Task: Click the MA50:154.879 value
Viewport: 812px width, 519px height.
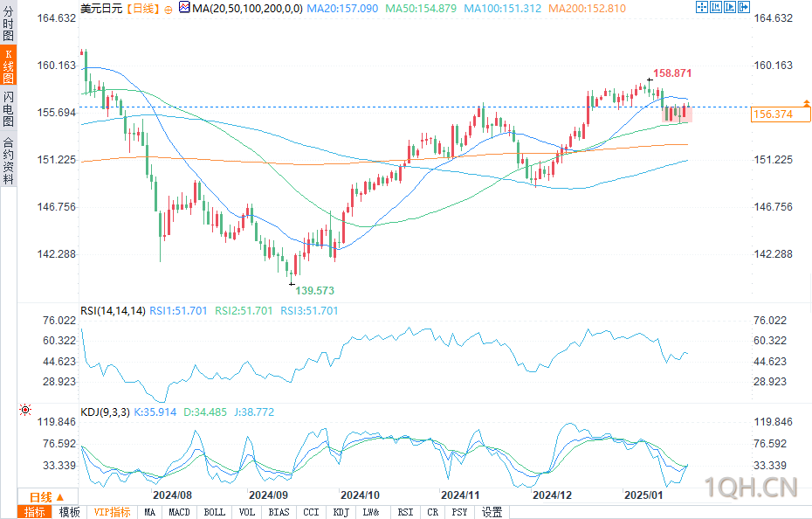Action: point(421,9)
